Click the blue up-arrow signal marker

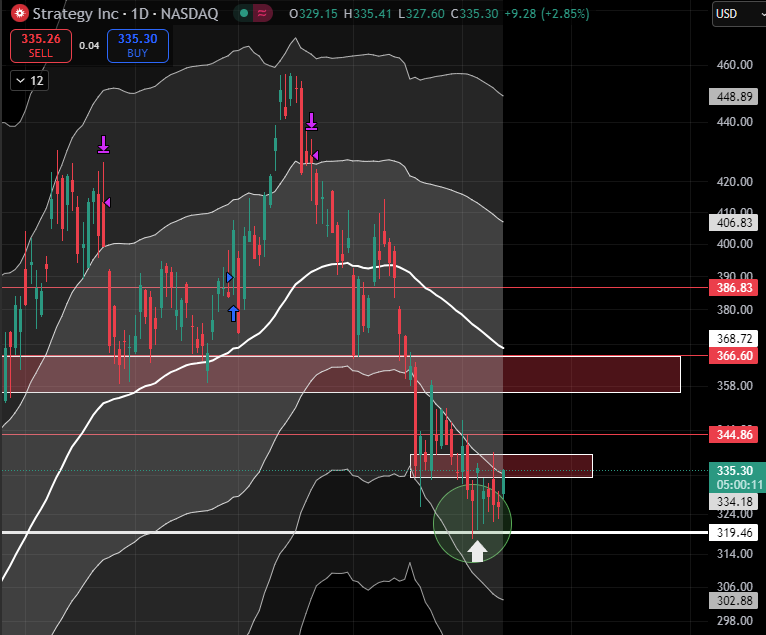tap(234, 313)
